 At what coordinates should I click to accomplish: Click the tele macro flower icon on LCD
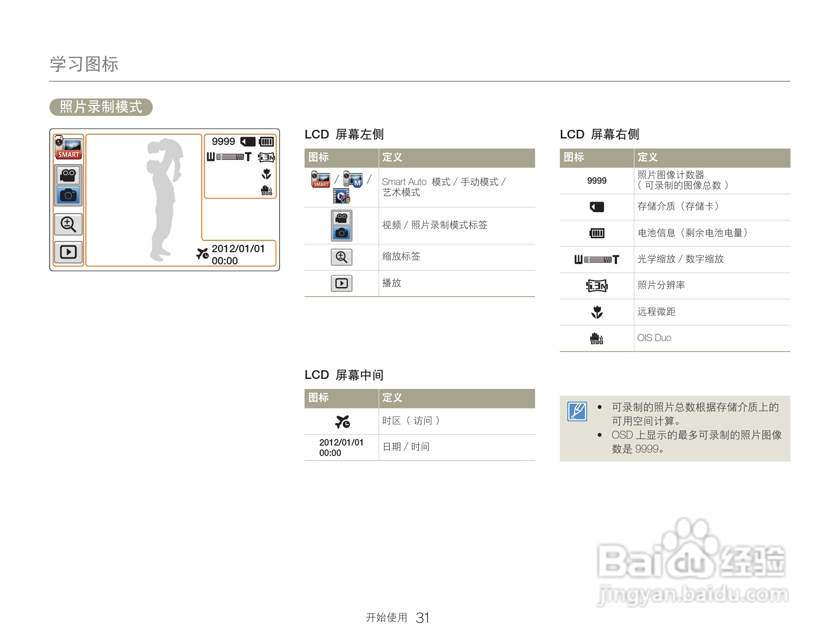pos(266,174)
